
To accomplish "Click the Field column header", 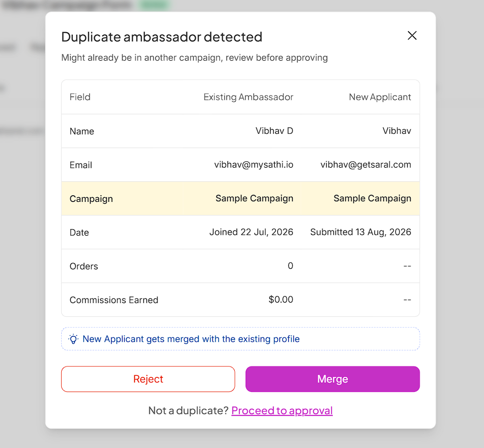I will click(x=80, y=97).
